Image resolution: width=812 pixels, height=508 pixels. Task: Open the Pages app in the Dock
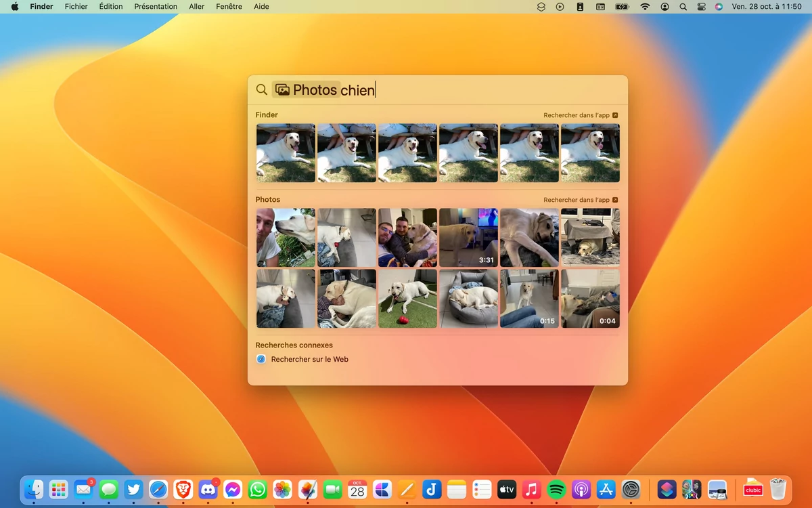pyautogui.click(x=407, y=489)
